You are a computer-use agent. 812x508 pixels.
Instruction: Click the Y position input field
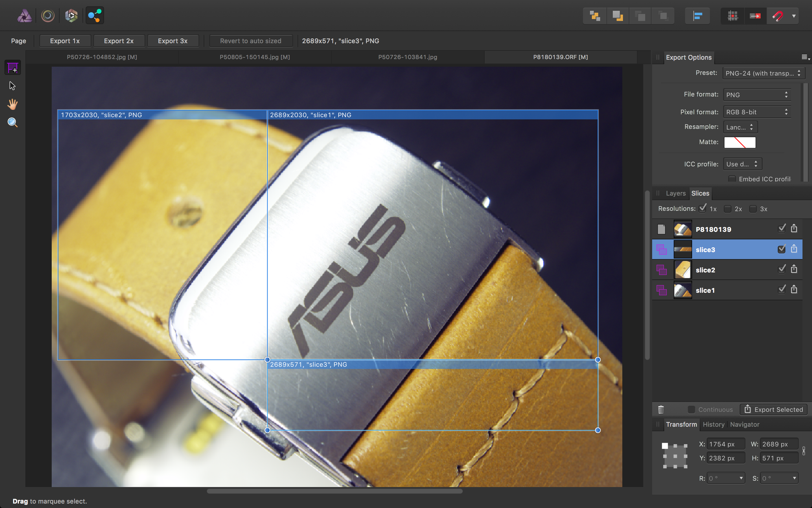tap(726, 458)
